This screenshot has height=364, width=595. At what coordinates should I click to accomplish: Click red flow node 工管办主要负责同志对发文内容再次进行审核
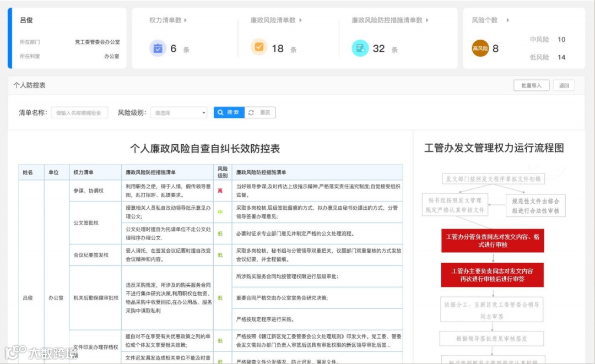tap(492, 275)
